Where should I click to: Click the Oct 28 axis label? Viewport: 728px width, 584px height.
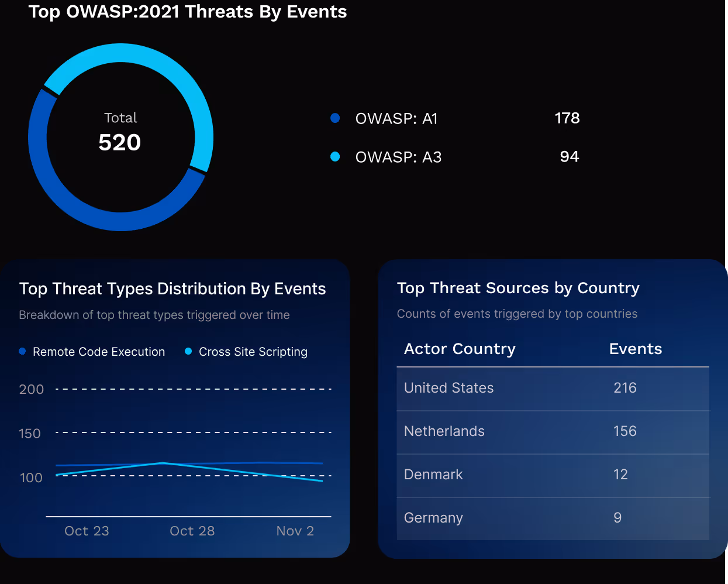tap(192, 531)
